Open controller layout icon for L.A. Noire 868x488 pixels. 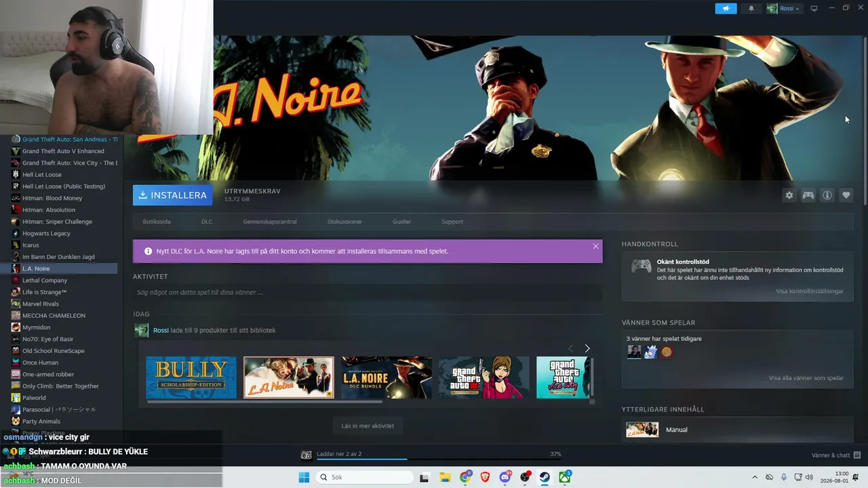(808, 195)
